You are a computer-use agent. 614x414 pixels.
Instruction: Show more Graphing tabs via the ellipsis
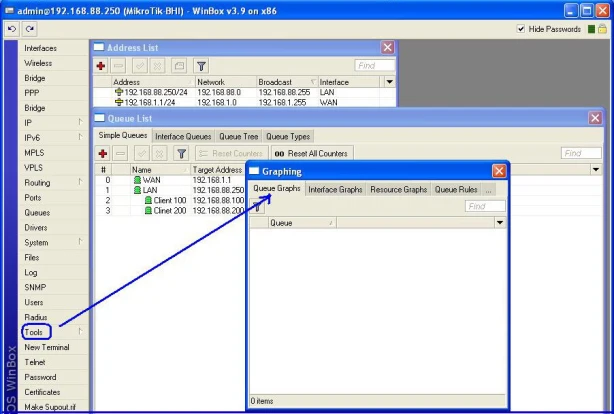488,190
